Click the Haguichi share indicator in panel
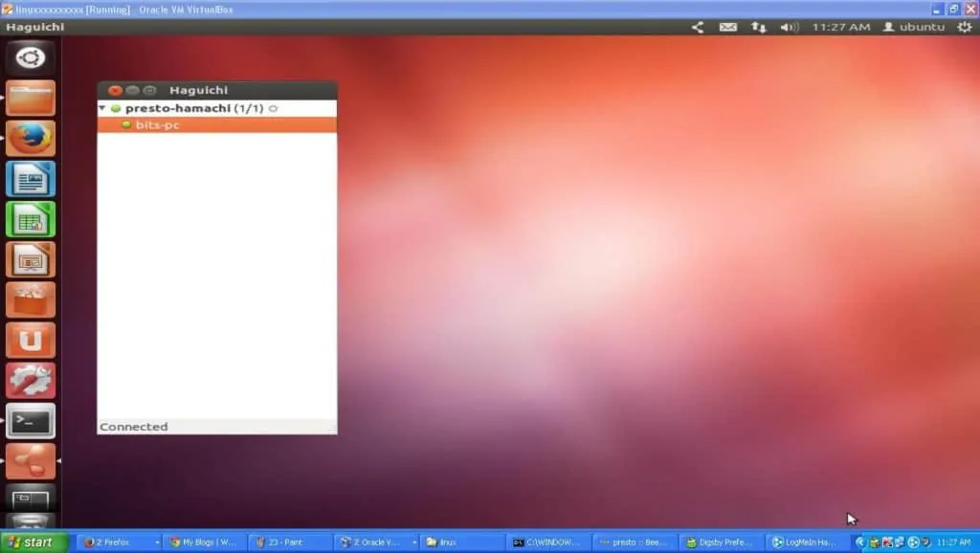Screen dimensions: 980x553 698,27
